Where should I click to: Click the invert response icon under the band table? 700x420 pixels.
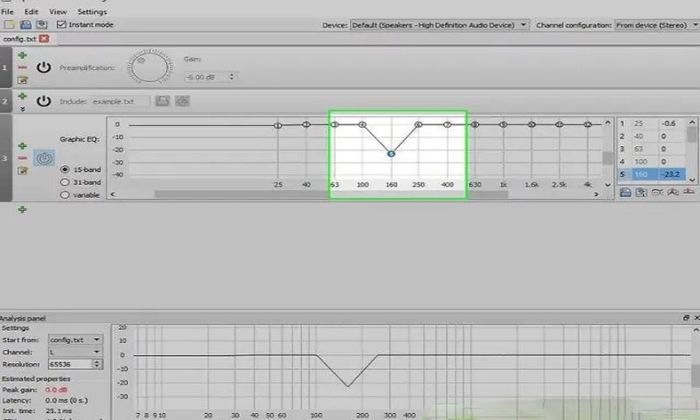coord(657,192)
